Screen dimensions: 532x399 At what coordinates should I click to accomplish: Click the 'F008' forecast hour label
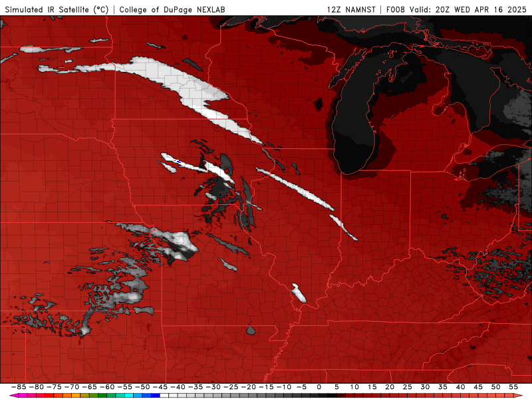[x=396, y=9]
